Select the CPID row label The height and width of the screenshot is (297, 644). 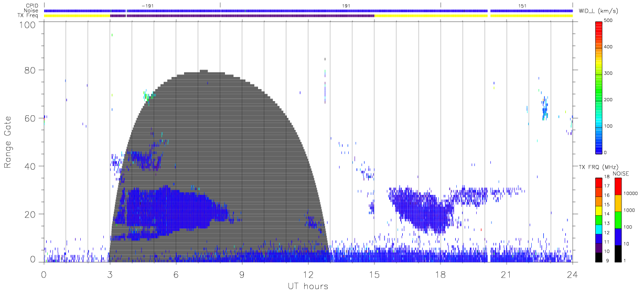32,5
